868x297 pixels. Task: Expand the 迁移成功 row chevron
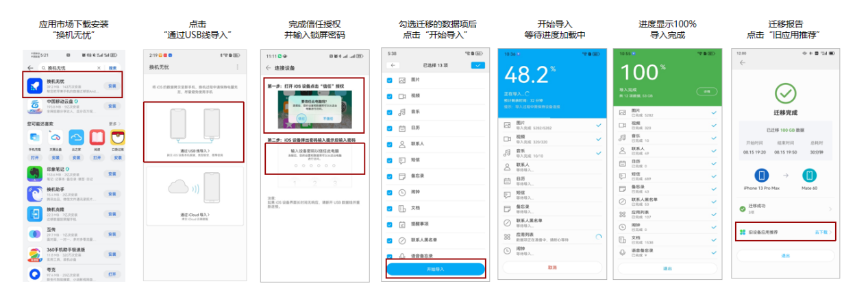point(830,209)
